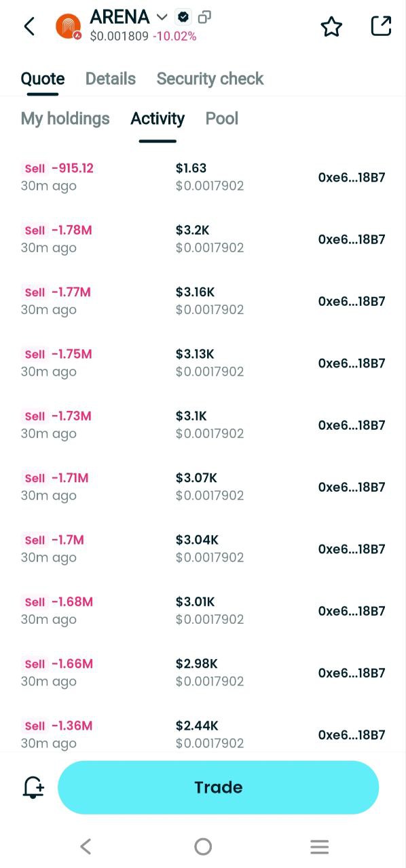406x868 pixels.
Task: Set a price alert with bell icon
Action: 33,787
